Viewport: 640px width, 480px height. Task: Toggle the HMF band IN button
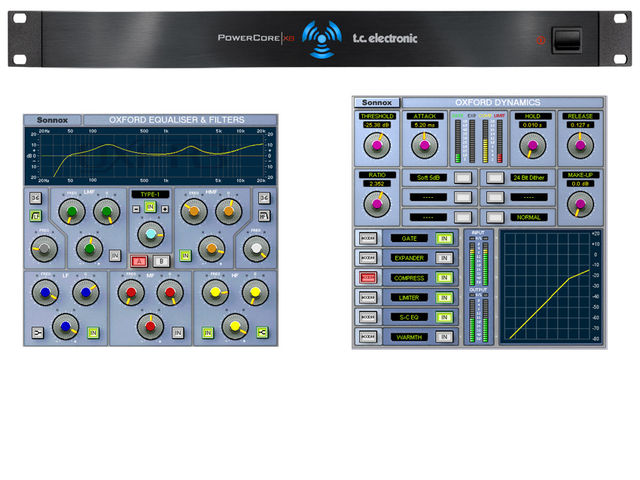coord(185,256)
